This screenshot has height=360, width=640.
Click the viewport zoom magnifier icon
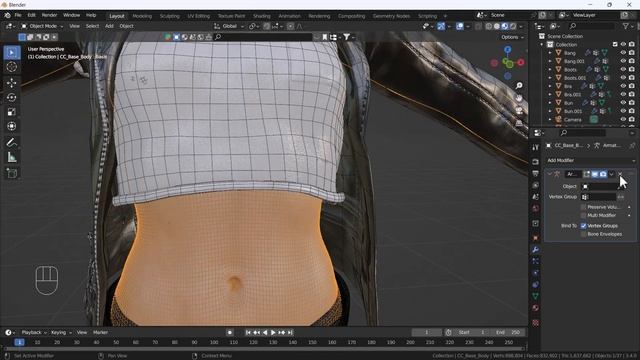coord(519,85)
